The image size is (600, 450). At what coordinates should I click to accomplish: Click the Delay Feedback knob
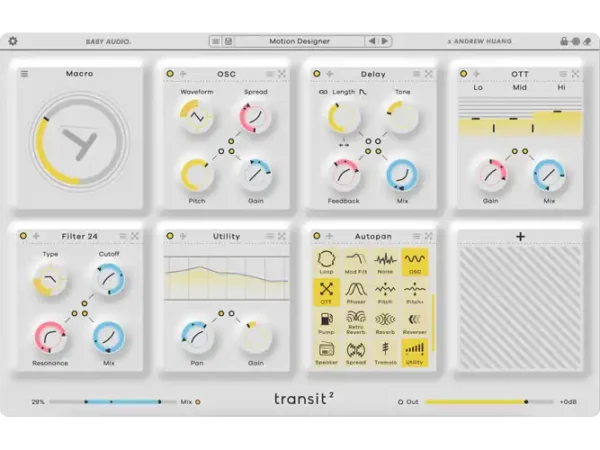[x=344, y=175]
